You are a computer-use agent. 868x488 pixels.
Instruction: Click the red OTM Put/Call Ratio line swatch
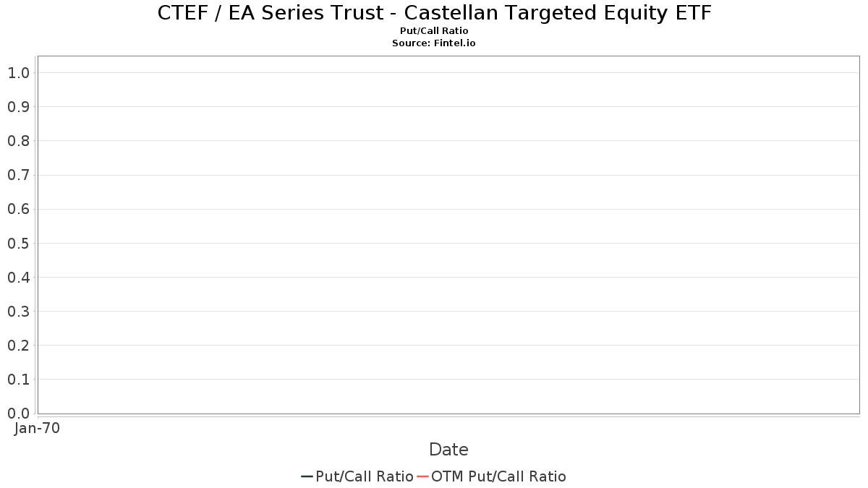[x=423, y=476]
